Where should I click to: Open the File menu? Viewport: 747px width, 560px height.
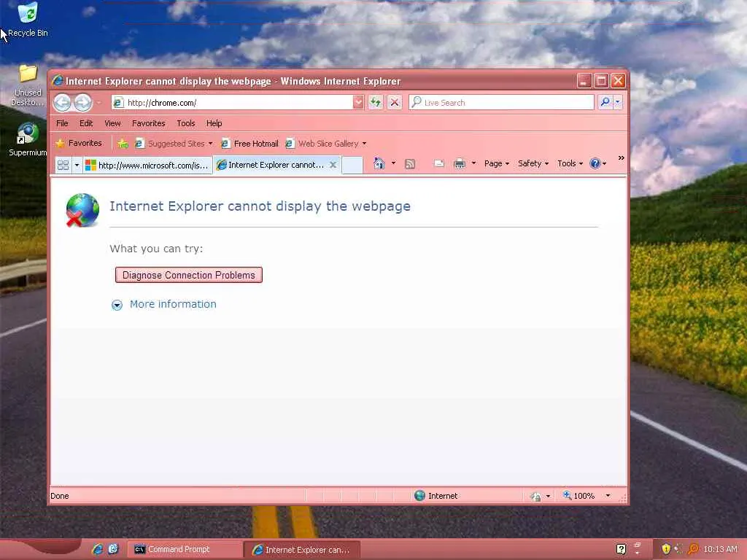(63, 123)
